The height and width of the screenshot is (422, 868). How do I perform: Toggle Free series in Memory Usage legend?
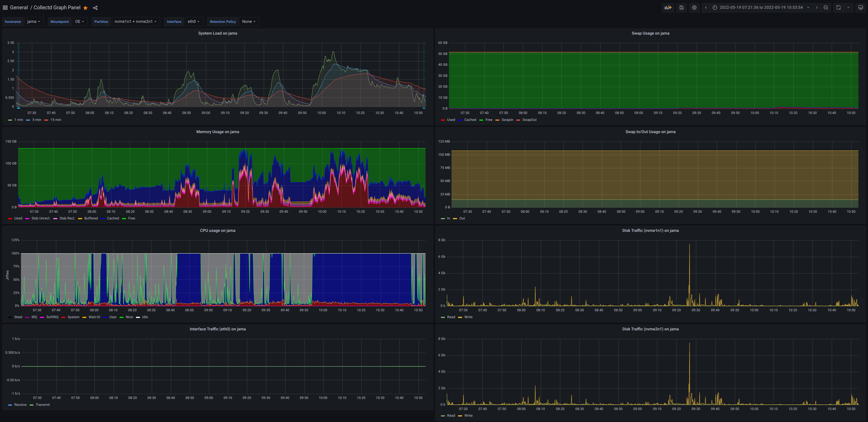click(131, 218)
